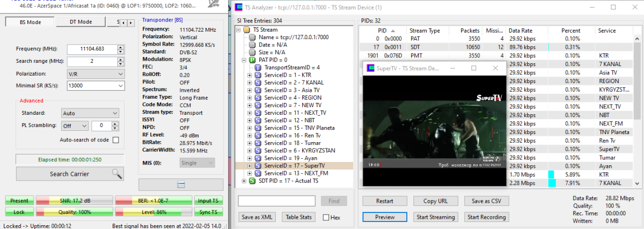
Task: Click the S icon beside NBT service
Action: (x=258, y=121)
